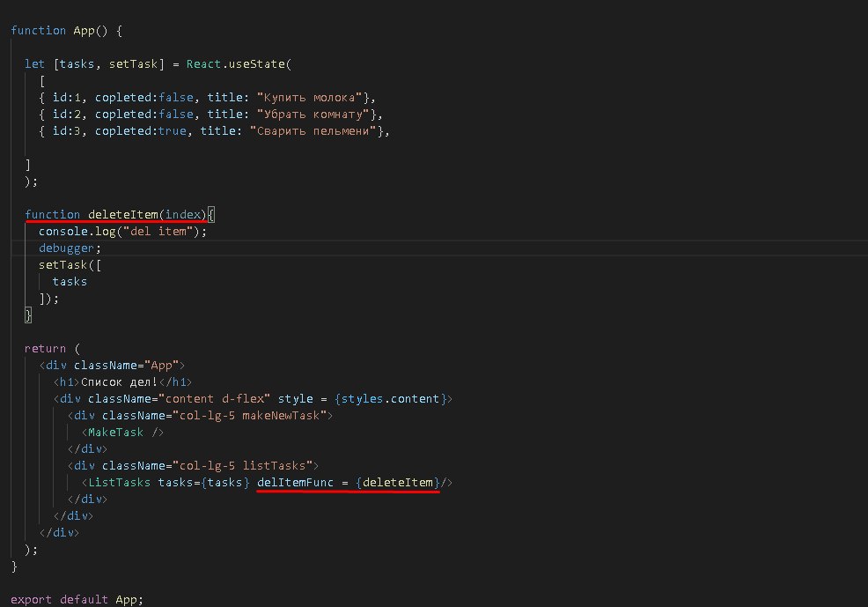This screenshot has width=868, height=607.
Task: Click the <div className="App"> line
Action: click(112, 366)
